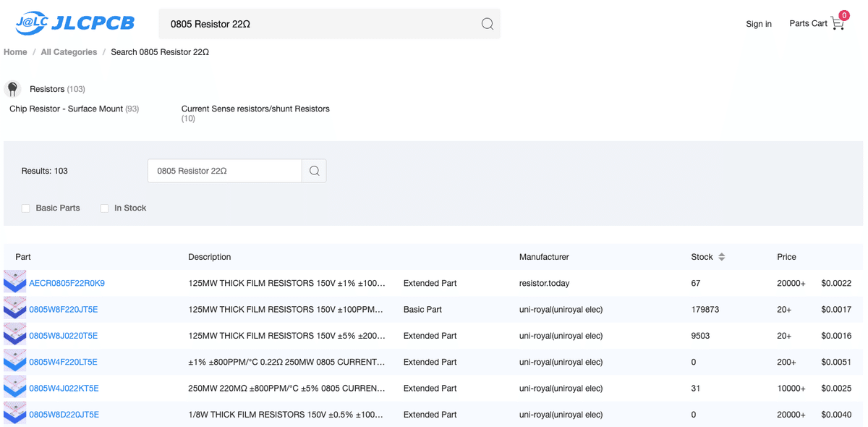Sort the table by Stock column
This screenshot has width=868, height=427.
coord(721,257)
